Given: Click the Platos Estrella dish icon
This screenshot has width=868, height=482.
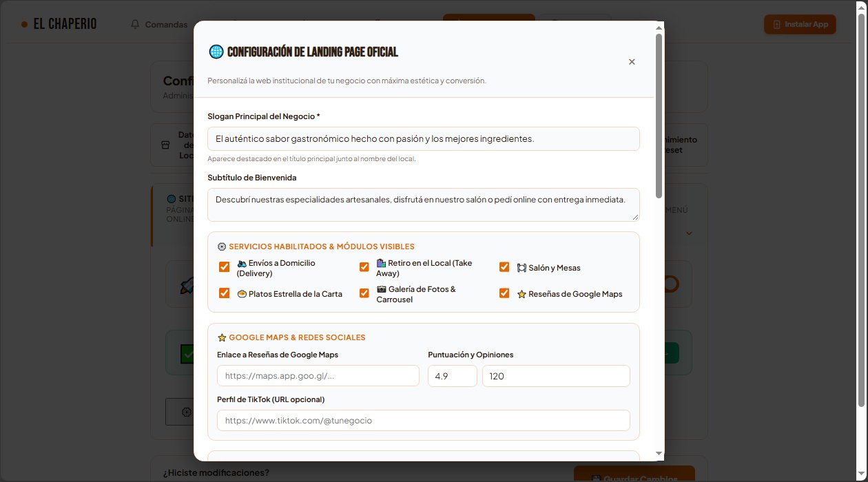Looking at the screenshot, I should coord(242,294).
